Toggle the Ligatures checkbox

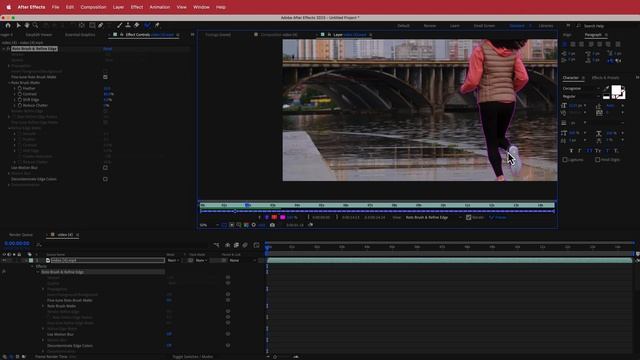pyautogui.click(x=565, y=160)
